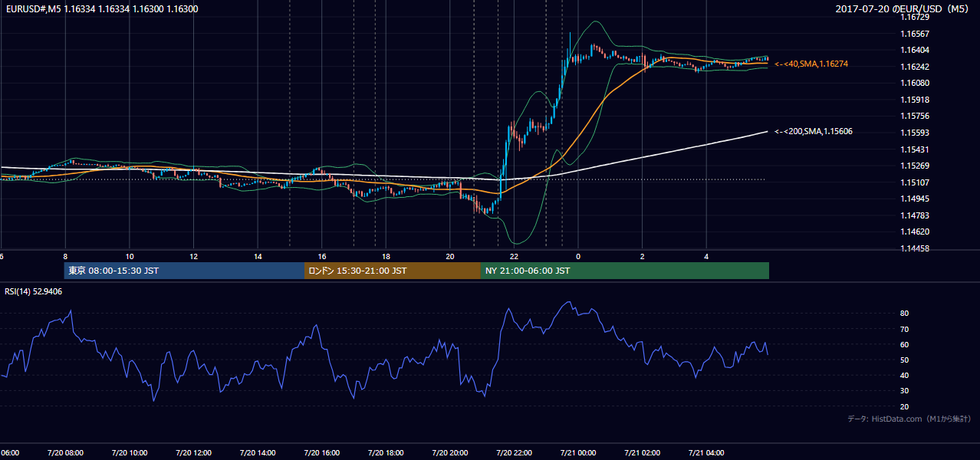Click the 1.16567 price axis label

pos(916,34)
